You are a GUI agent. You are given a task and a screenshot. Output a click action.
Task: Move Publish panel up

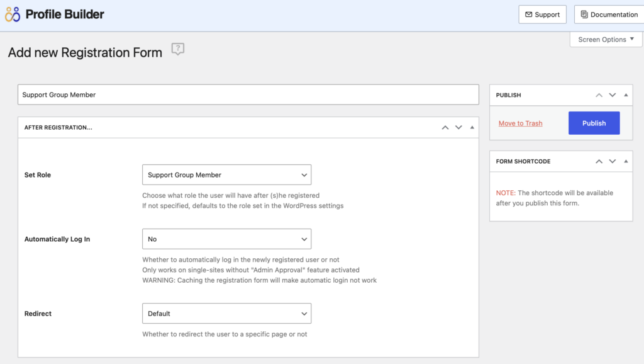click(x=599, y=95)
